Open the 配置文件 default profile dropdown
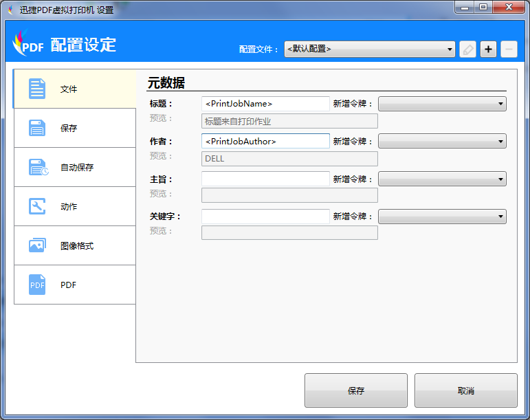Image resolution: width=530 pixels, height=420 pixels. [x=370, y=49]
